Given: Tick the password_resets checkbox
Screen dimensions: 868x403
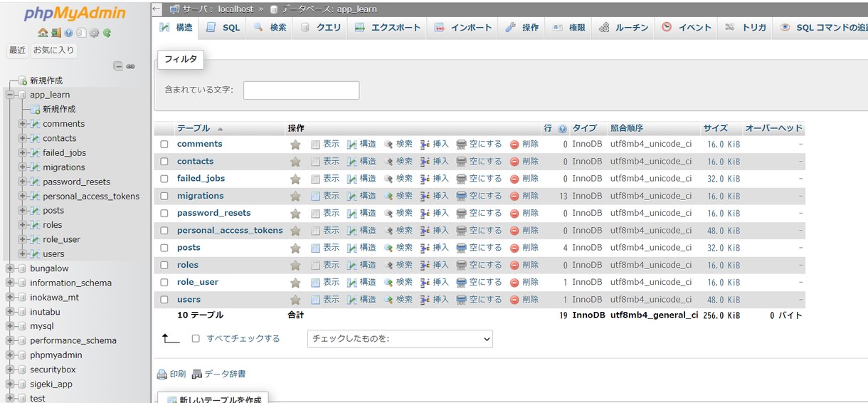Looking at the screenshot, I should 164,214.
